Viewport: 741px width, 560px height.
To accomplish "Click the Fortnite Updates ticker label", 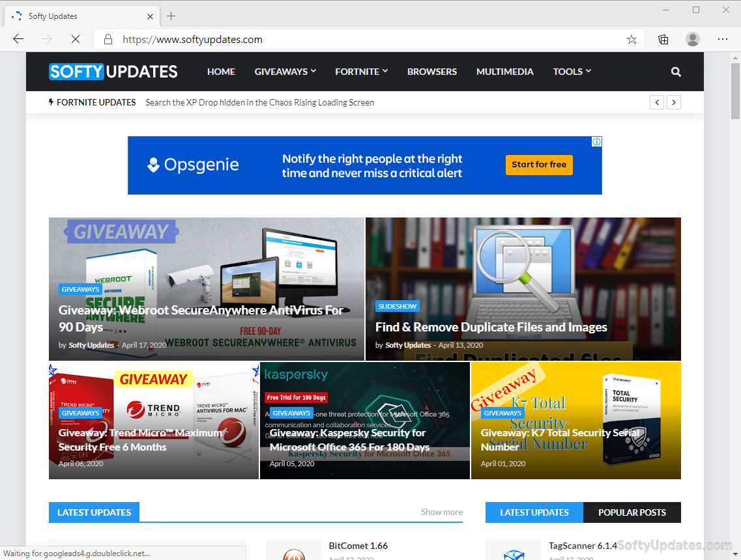I will (x=92, y=102).
